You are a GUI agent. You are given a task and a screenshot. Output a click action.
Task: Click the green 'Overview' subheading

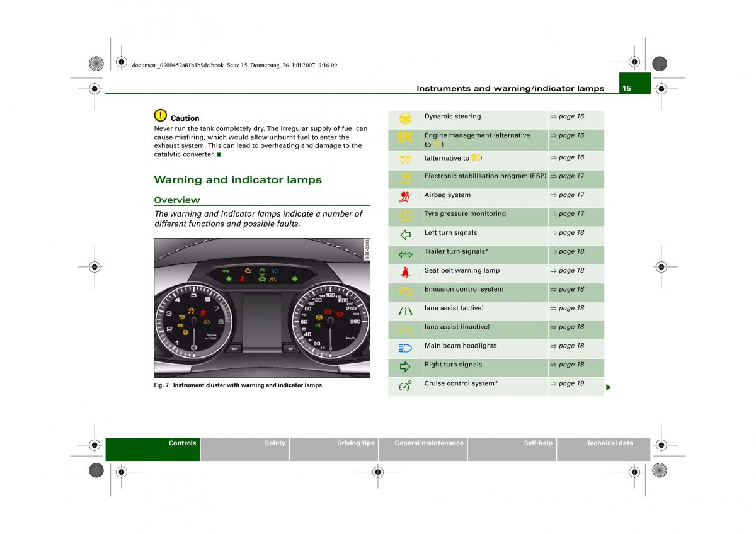[x=177, y=200]
